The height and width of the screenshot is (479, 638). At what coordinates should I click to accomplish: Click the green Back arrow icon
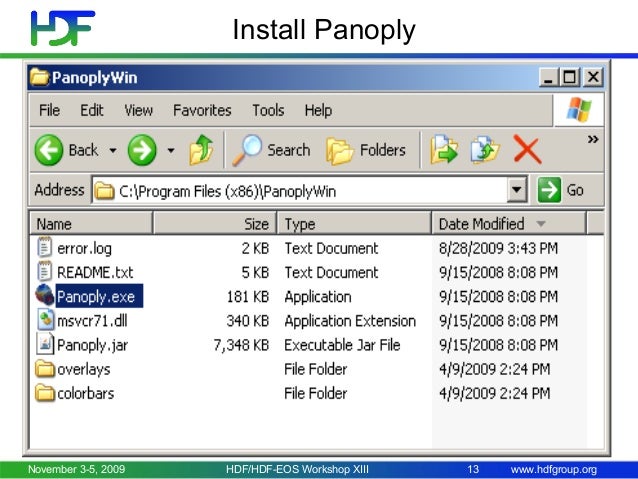(49, 150)
